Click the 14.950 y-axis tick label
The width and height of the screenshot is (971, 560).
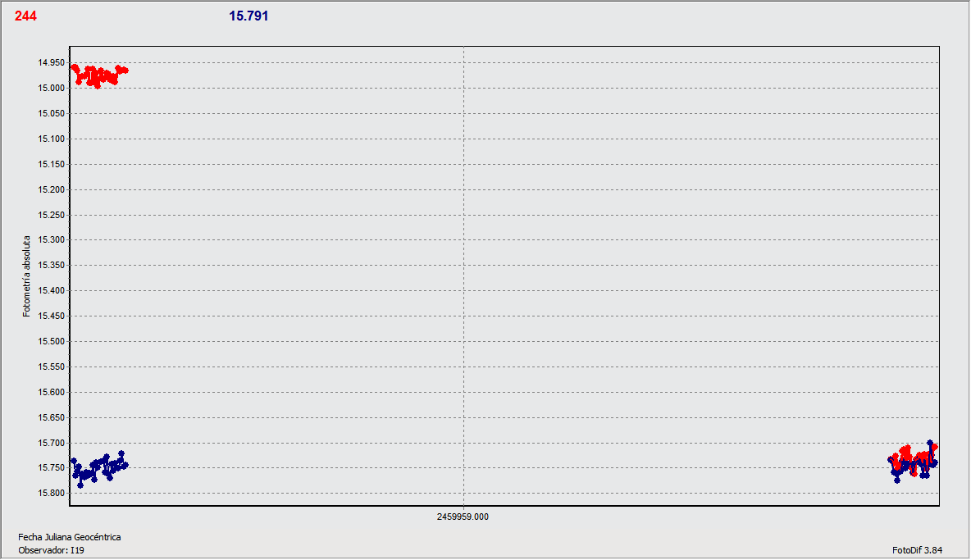pos(51,63)
